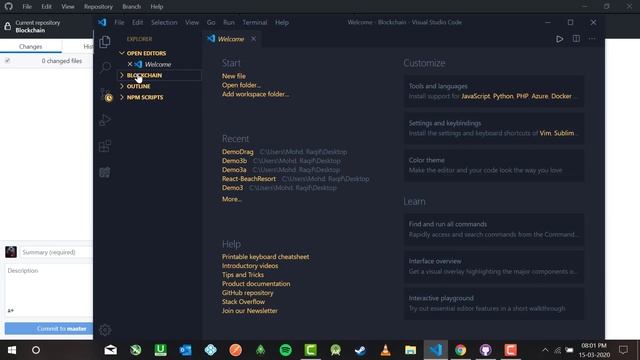Click the VS Code logo in title bar
The image size is (640, 360).
[x=102, y=22]
